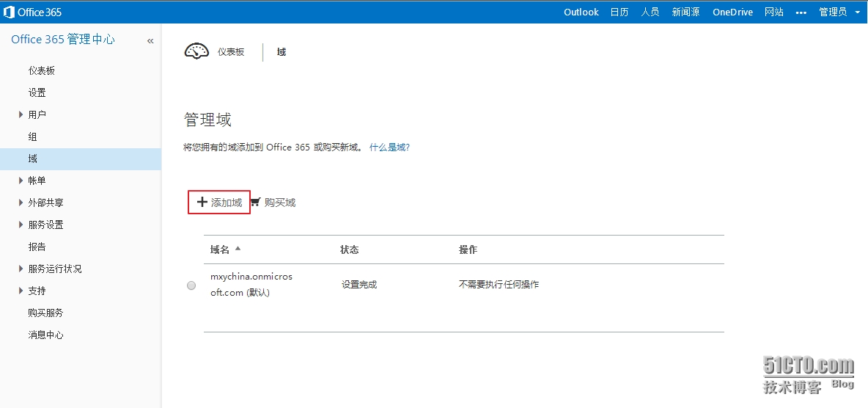This screenshot has width=868, height=408.
Task: Open Outlook from the top navigation
Action: [x=581, y=12]
